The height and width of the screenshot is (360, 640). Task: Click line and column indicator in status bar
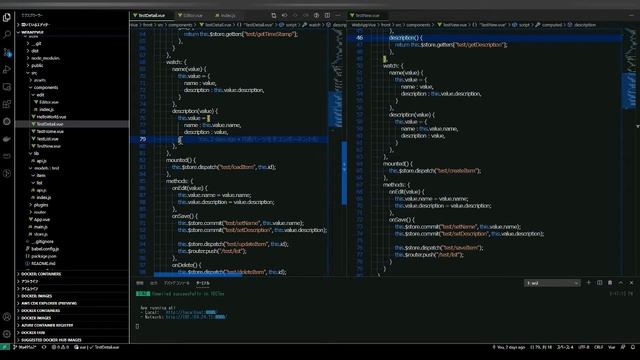tap(541, 347)
